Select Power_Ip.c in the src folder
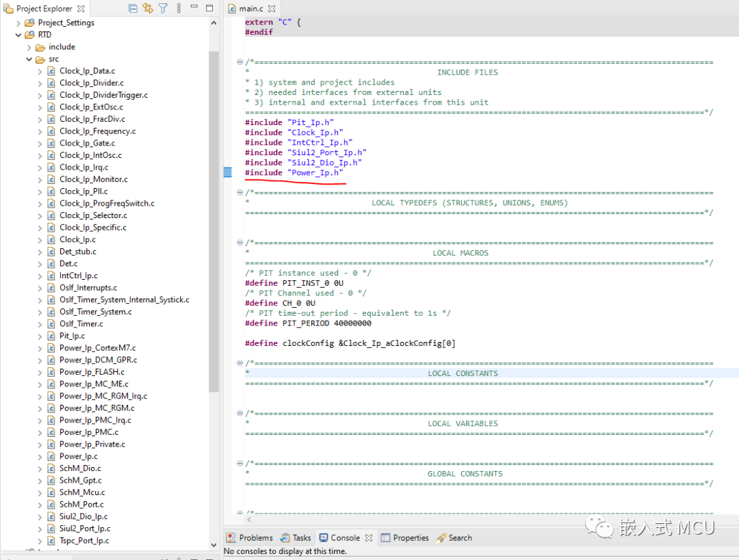Viewport: 739px width, 560px height. tap(78, 456)
